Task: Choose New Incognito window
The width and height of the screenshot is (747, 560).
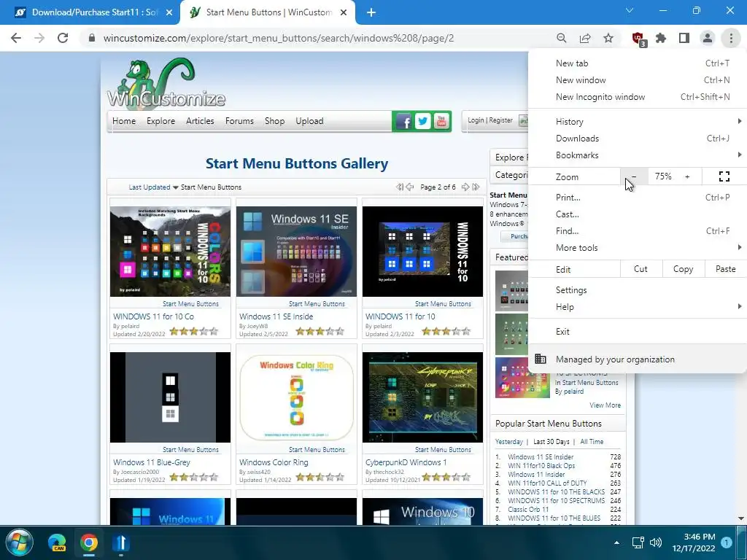Action: click(x=638, y=97)
